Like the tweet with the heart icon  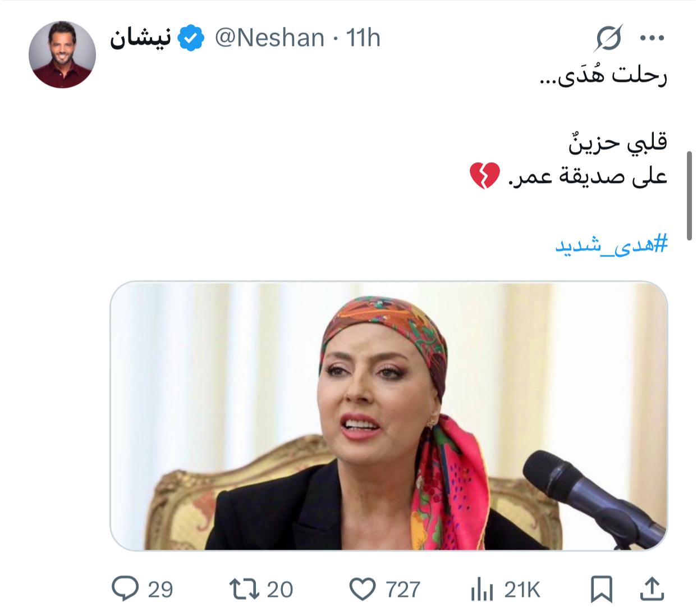point(362,589)
